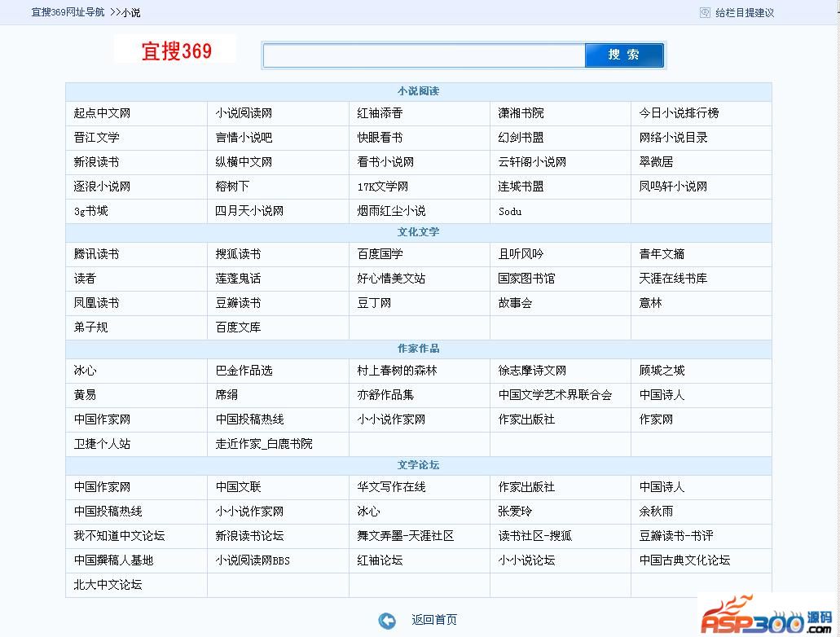This screenshot has width=840, height=637.
Task: Open 中国文联 link
Action: tap(238, 487)
